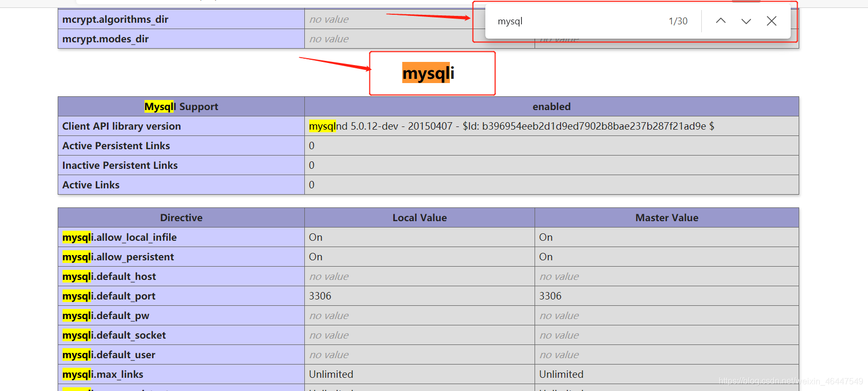Click the find search field containing mysql
The width and height of the screenshot is (868, 391).
point(577,21)
